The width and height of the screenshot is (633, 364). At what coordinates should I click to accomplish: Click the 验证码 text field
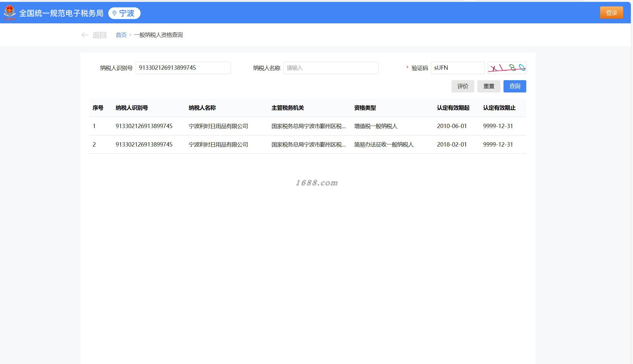pyautogui.click(x=457, y=68)
